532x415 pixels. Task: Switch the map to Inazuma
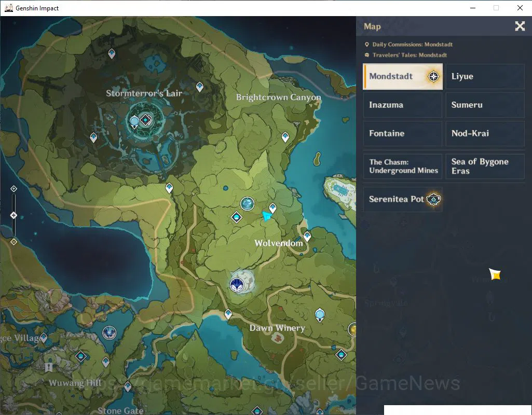[x=403, y=105]
